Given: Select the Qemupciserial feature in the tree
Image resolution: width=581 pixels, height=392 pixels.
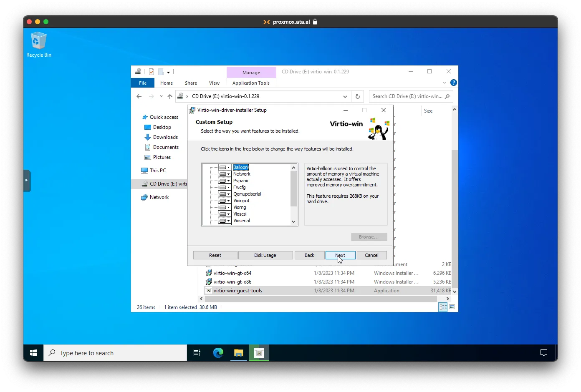Looking at the screenshot, I should (247, 194).
